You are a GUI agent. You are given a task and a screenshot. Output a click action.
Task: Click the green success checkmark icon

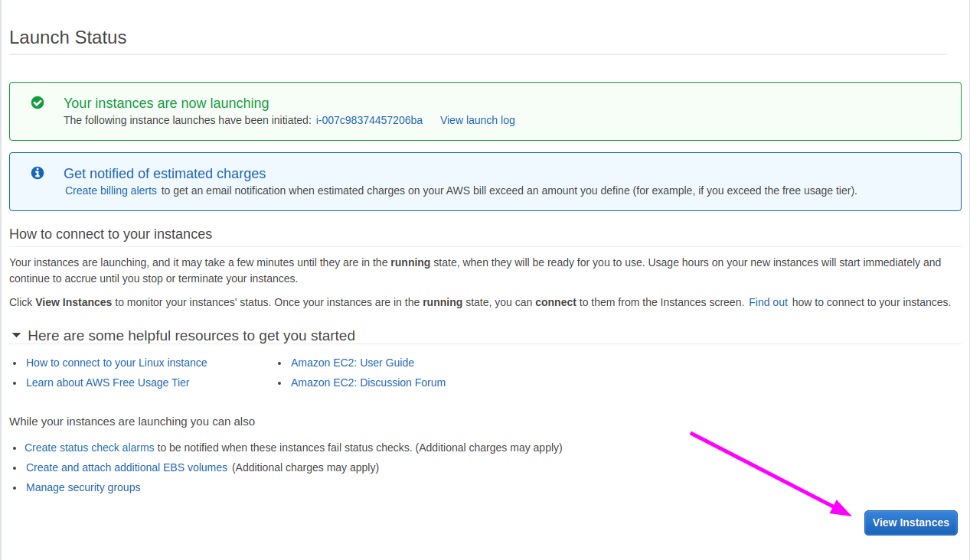(37, 103)
